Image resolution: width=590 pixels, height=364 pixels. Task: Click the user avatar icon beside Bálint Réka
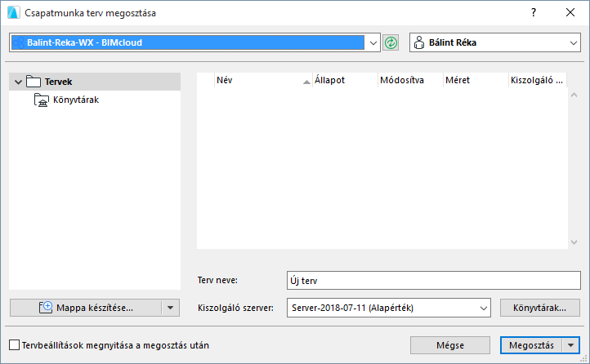click(418, 42)
